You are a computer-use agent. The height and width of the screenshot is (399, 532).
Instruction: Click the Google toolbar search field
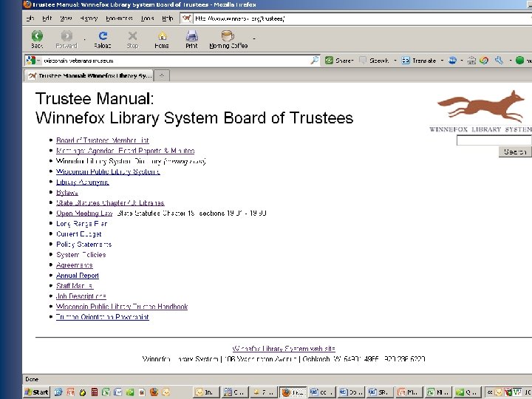177,61
